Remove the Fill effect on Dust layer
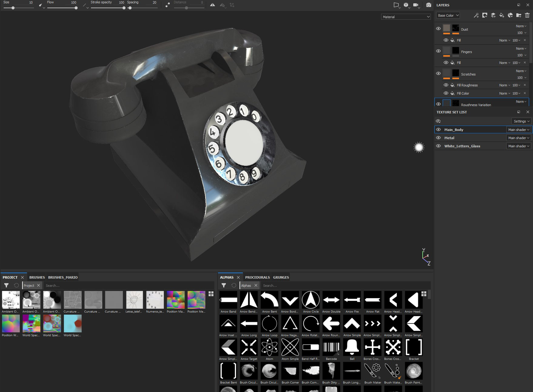The height and width of the screenshot is (392, 533). (525, 40)
